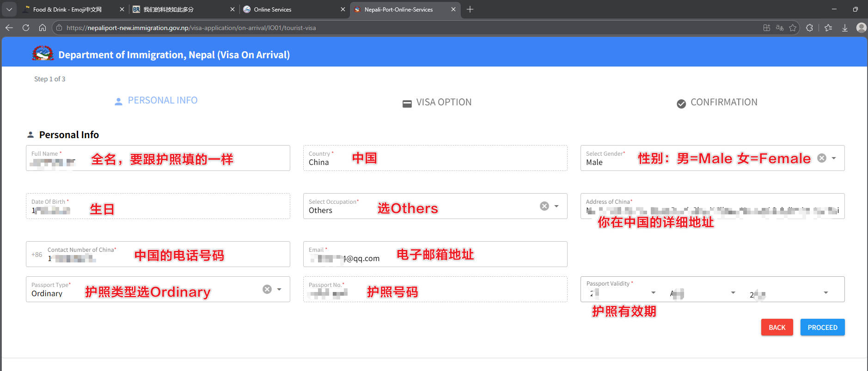868x371 pixels.
Task: Expand the Passport Type dropdown
Action: pyautogui.click(x=279, y=289)
